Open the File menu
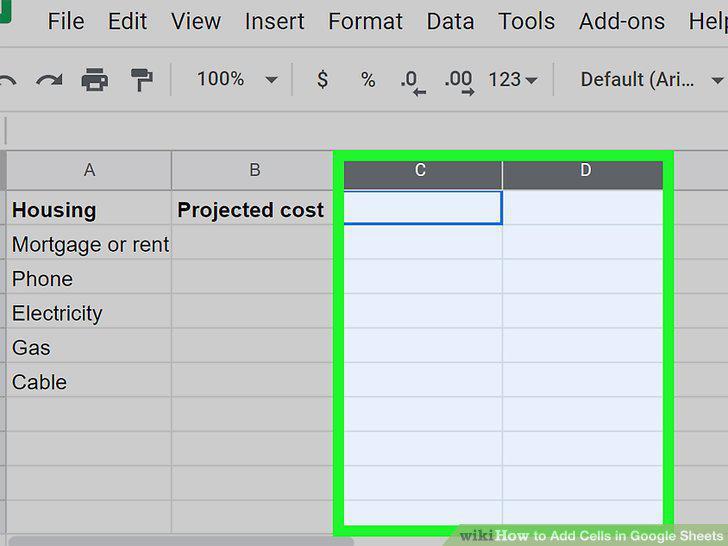 [x=66, y=21]
